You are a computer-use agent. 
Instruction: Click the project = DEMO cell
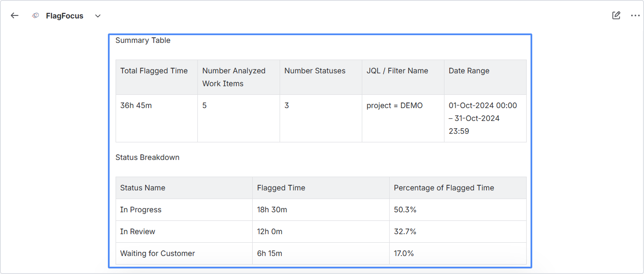pos(403,118)
